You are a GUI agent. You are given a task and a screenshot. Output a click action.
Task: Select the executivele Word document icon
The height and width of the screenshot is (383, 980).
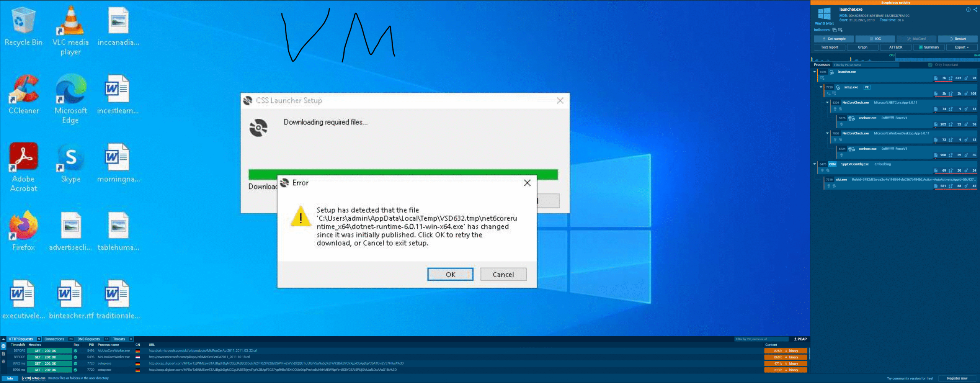point(23,300)
